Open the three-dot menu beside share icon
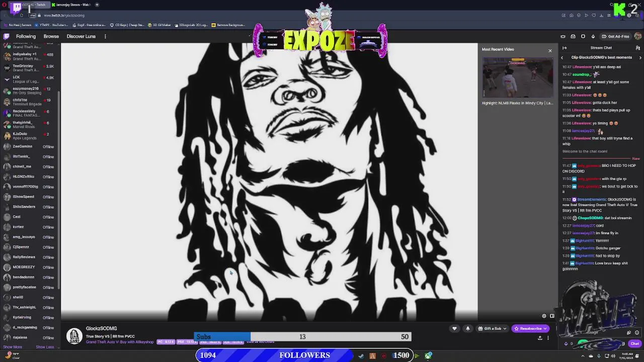This screenshot has width=644, height=362. click(548, 338)
